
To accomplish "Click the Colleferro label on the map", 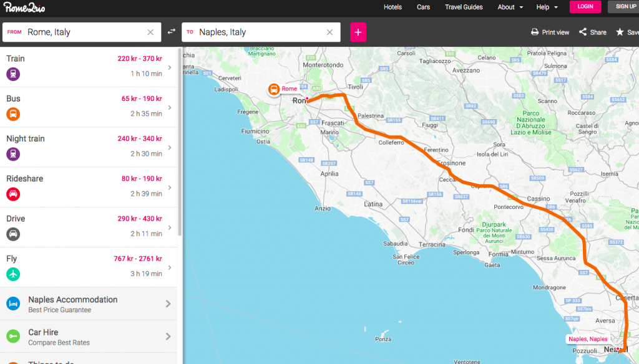I will pos(391,143).
